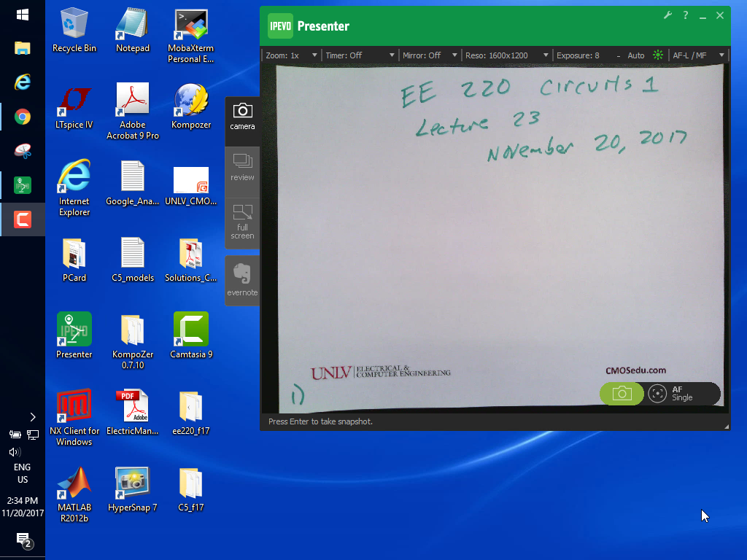The width and height of the screenshot is (747, 560).
Task: Open Snipping Tool from the taskbar
Action: [x=23, y=151]
